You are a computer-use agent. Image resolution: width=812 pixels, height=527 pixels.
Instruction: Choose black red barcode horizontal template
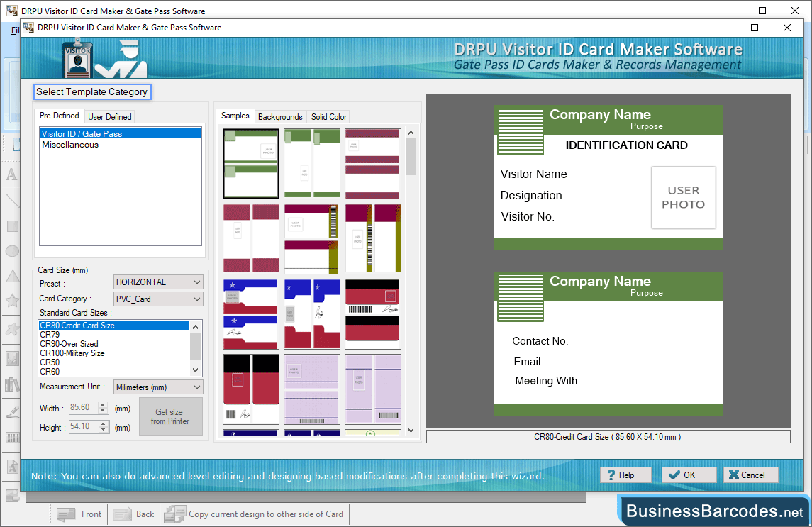tap(373, 314)
